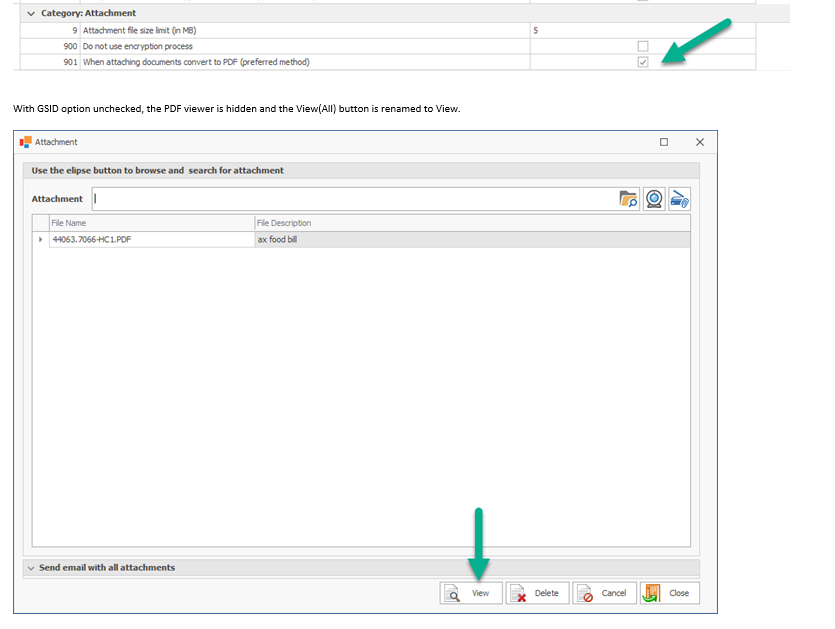Select the 'ax food bill' description cell

[x=470, y=240]
